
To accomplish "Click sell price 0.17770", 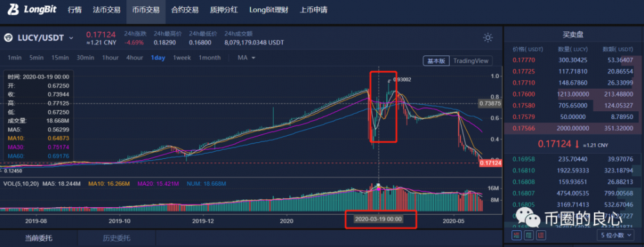I will point(523,60).
